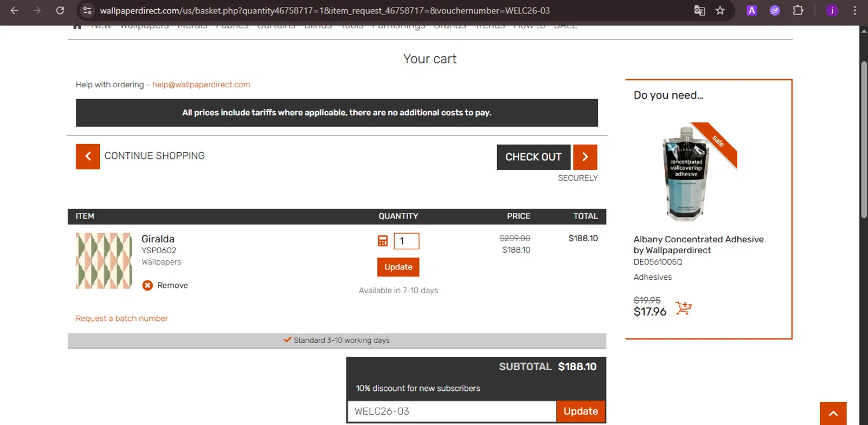The image size is (868, 425).
Task: Open the browser profile avatar
Action: click(x=832, y=10)
